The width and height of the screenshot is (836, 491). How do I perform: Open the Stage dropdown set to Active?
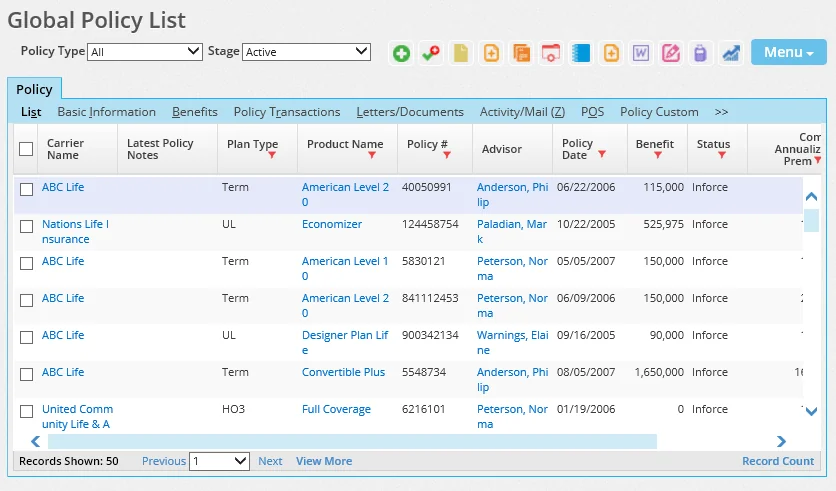tap(306, 51)
